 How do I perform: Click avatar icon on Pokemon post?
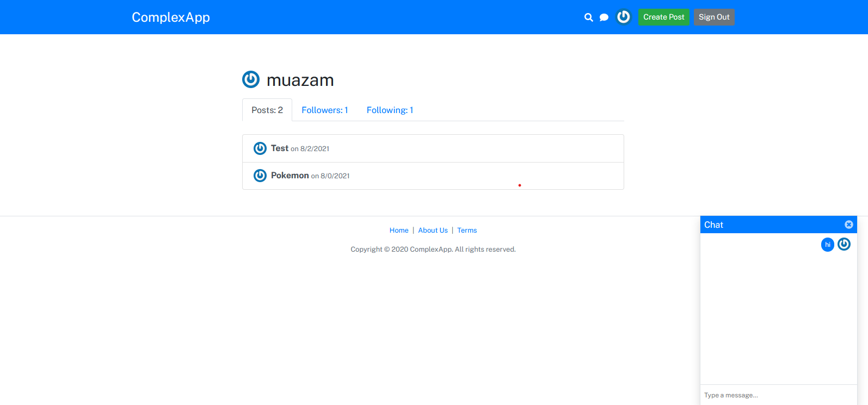pos(260,176)
